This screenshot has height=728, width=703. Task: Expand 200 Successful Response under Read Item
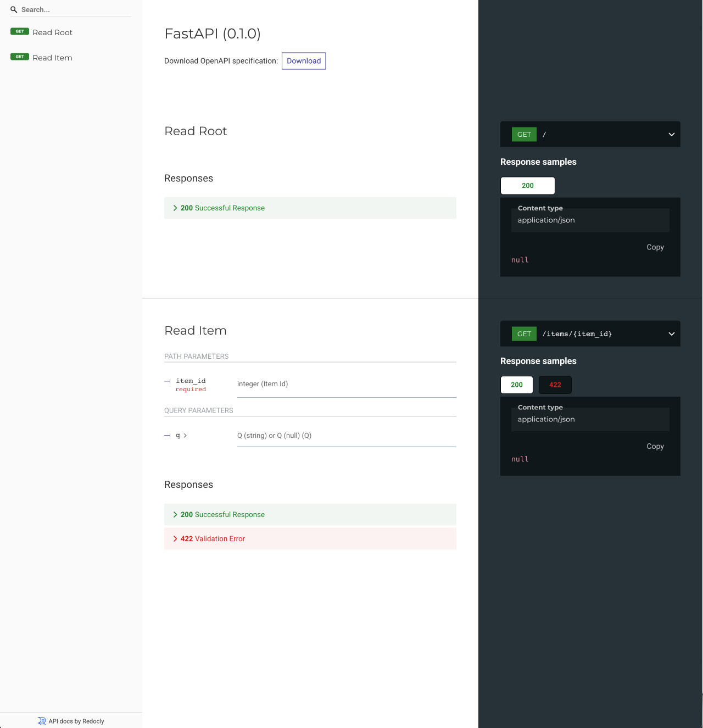click(x=310, y=515)
